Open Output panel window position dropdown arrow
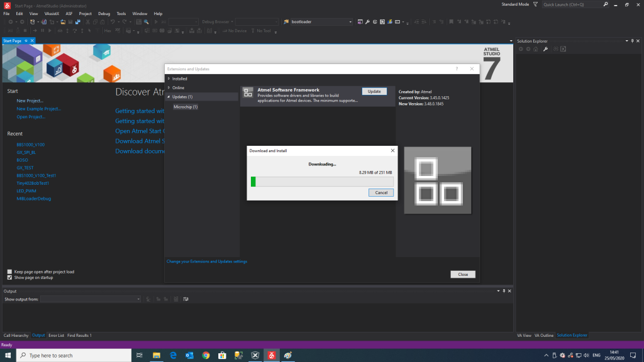The width and height of the screenshot is (644, 362). tap(498, 291)
